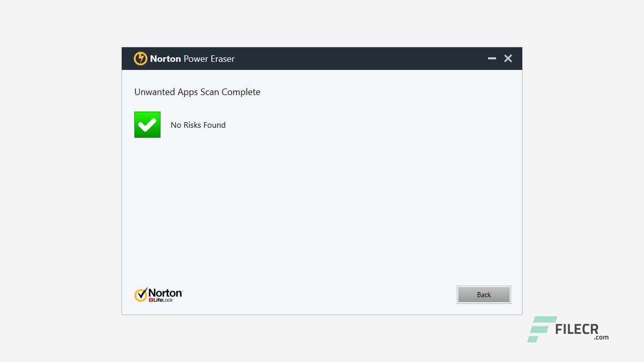This screenshot has height=362, width=644.
Task: Click the green No Risks Found status badge
Action: tap(147, 124)
